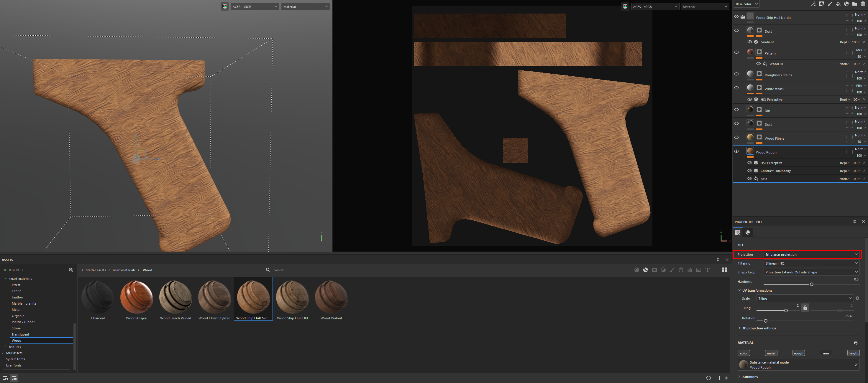Screen dimensions: 868x383
Task: Hide the Gradient effect
Action: tap(750, 42)
